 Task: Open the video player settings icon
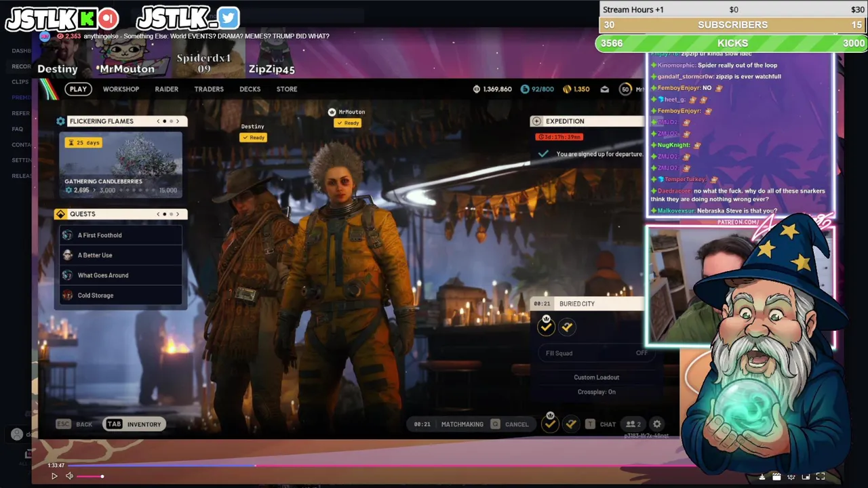coord(791,476)
